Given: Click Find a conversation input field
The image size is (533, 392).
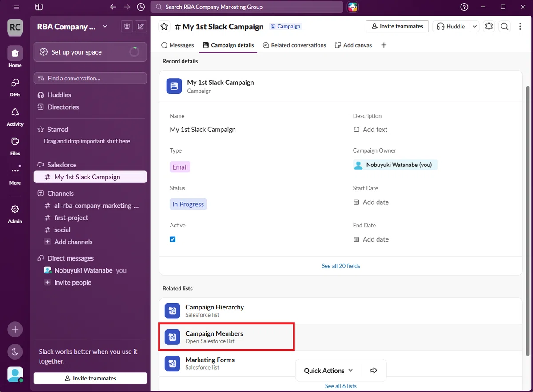Looking at the screenshot, I should click(x=90, y=78).
